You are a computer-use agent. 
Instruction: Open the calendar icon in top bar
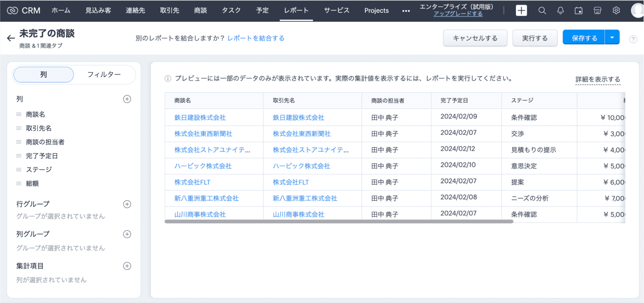pos(579,11)
